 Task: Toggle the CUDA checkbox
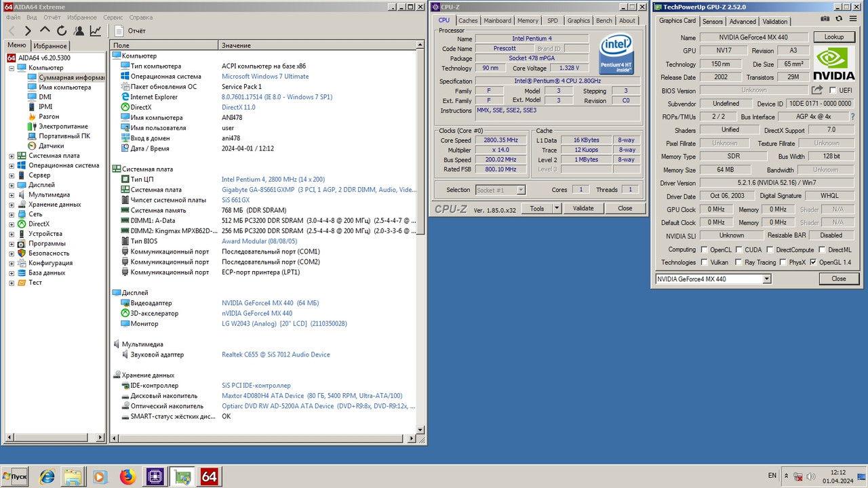pyautogui.click(x=738, y=250)
